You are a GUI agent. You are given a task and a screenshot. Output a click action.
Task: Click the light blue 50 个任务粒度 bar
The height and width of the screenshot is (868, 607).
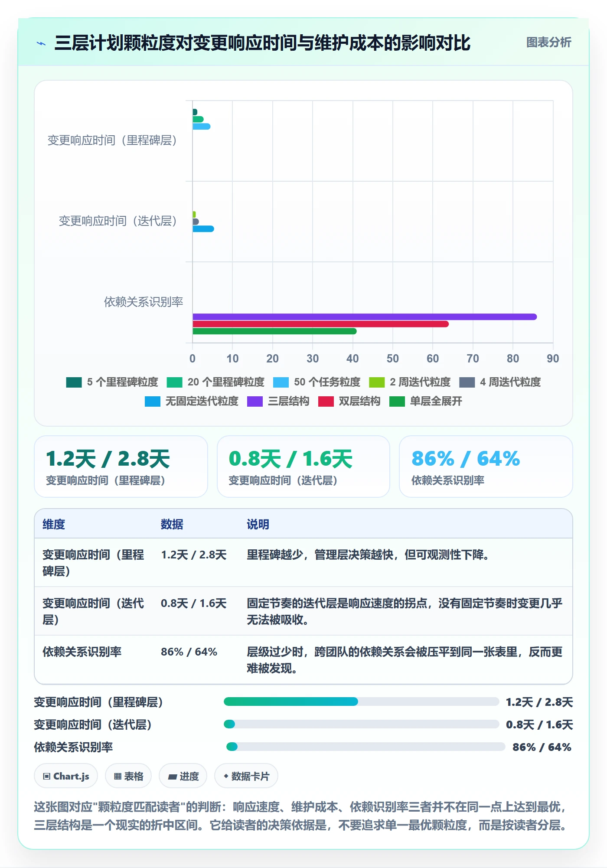click(x=202, y=127)
